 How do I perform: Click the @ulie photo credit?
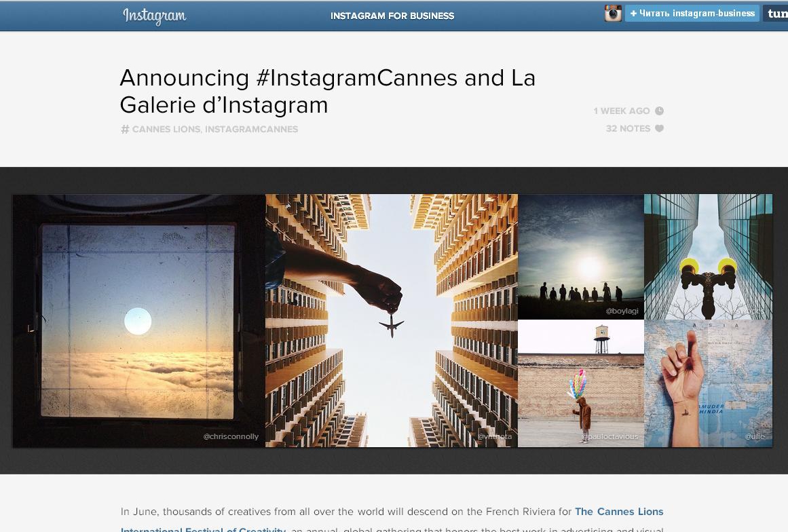(x=755, y=436)
